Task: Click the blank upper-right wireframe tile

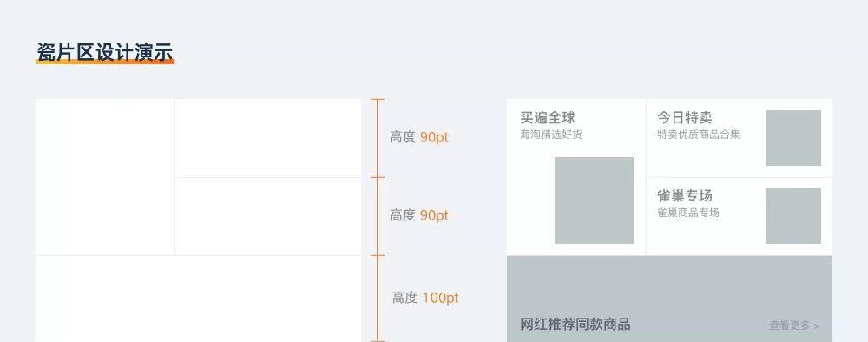Action: pos(268,138)
